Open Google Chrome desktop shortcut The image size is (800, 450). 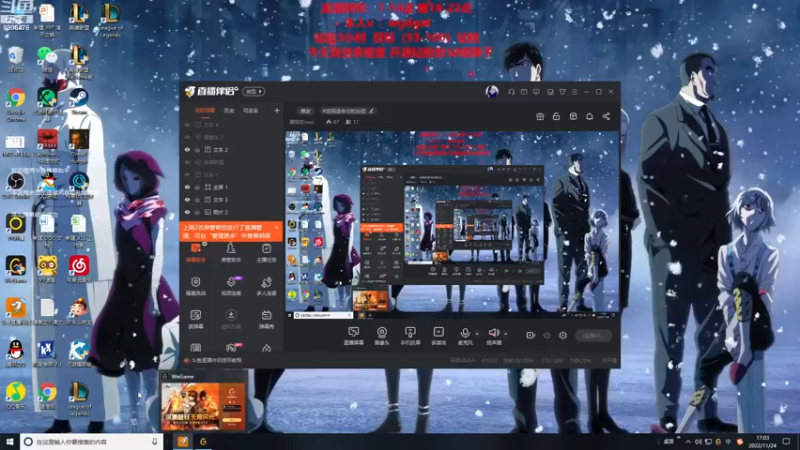[x=16, y=104]
